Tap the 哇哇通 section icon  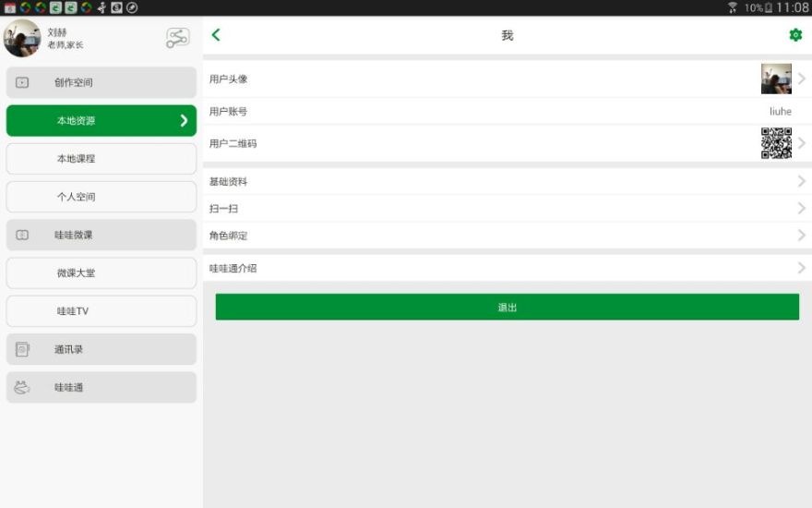tap(23, 387)
